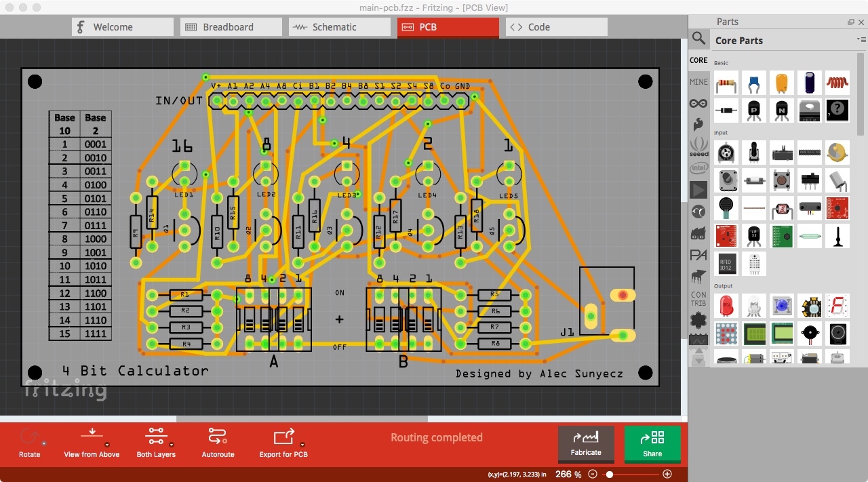Click the 'Routing completed' status message
This screenshot has height=482, width=868.
click(437, 437)
